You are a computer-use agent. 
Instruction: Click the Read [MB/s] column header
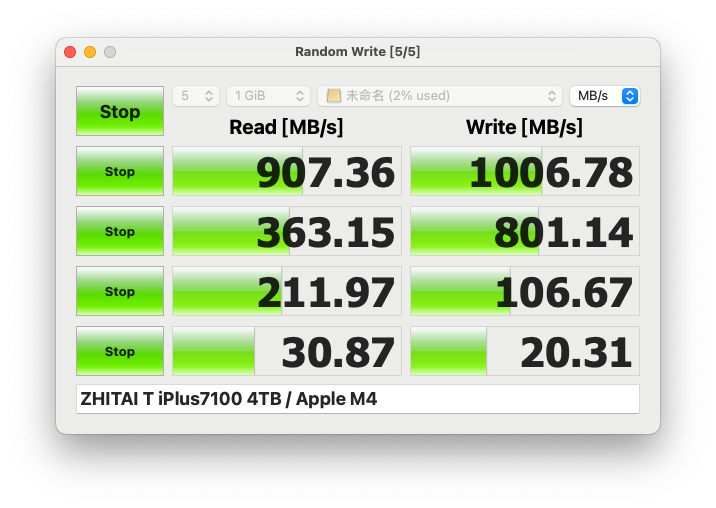286,127
